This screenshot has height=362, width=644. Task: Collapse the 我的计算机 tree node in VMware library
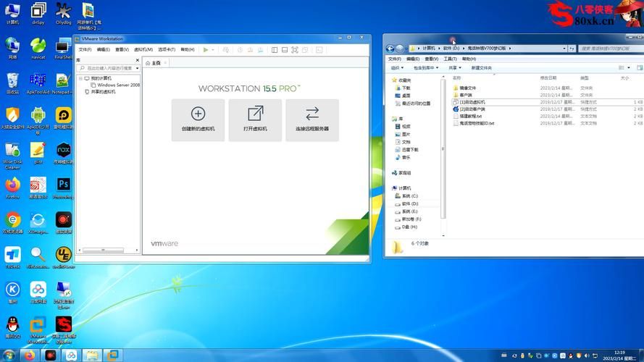pos(80,78)
